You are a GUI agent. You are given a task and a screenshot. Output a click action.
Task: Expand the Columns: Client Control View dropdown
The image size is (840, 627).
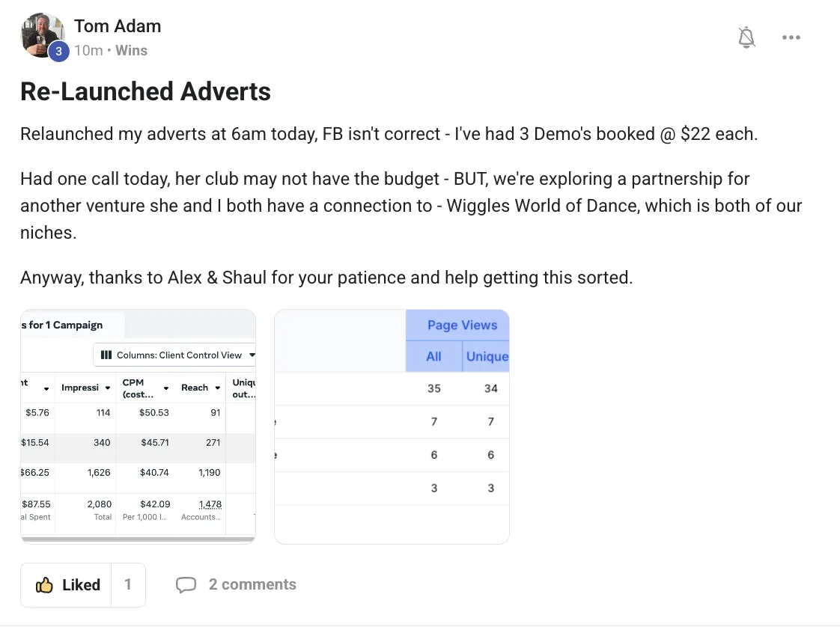[177, 355]
